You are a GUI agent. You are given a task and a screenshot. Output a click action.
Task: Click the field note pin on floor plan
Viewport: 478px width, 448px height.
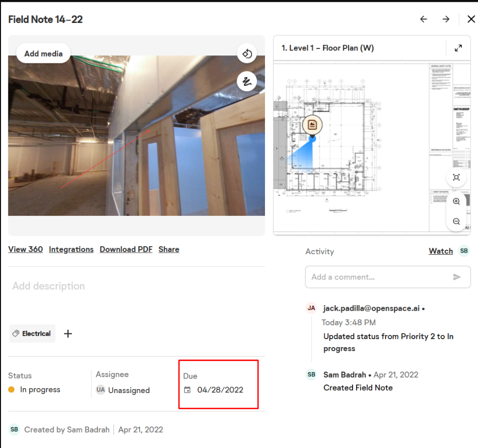pos(312,125)
